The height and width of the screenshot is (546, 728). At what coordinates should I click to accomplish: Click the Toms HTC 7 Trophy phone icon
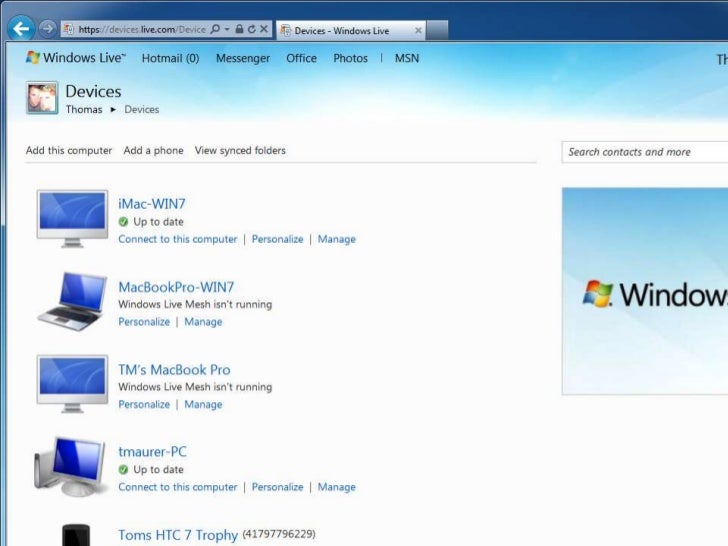(x=76, y=535)
